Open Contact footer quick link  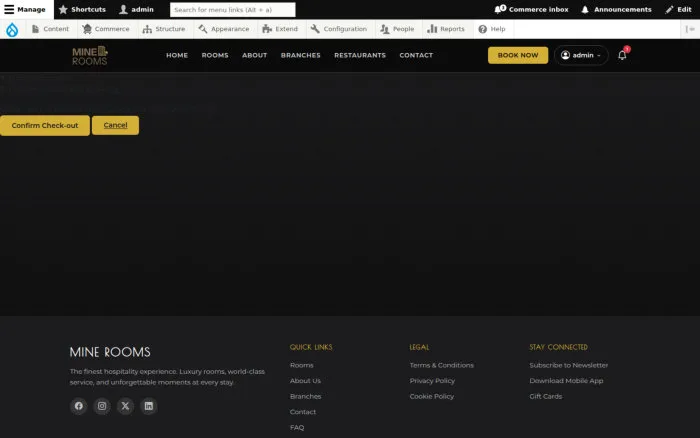coord(303,412)
